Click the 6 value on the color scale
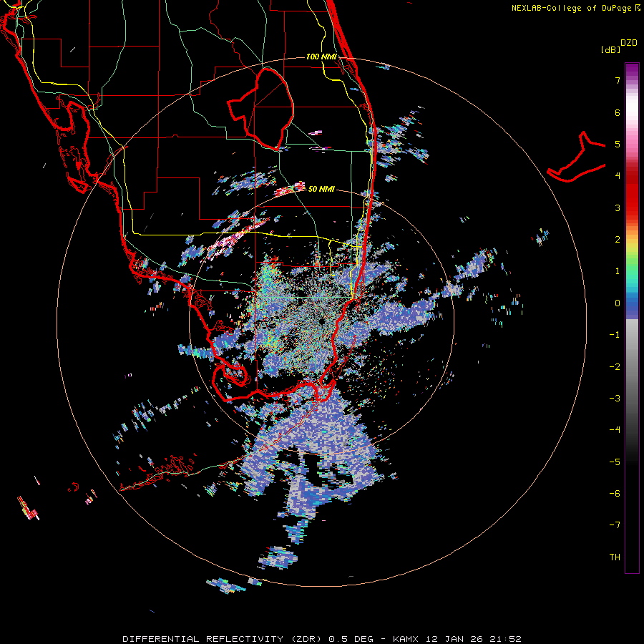 point(618,112)
